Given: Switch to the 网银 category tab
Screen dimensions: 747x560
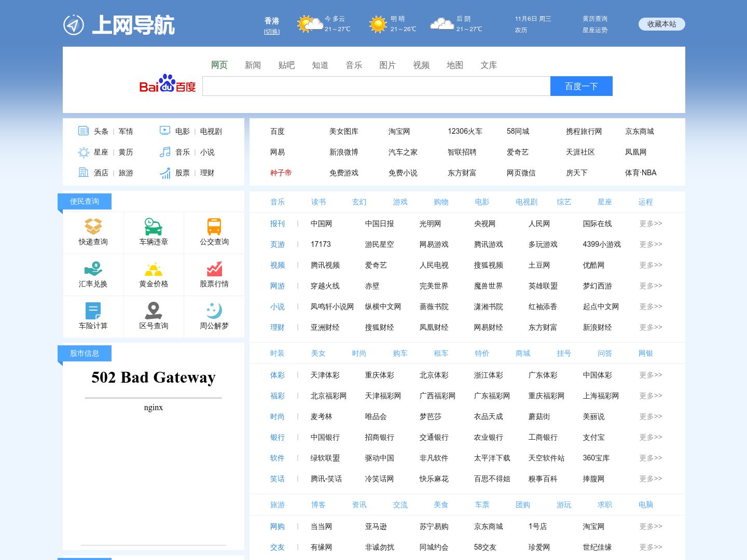Looking at the screenshot, I should tap(646, 353).
